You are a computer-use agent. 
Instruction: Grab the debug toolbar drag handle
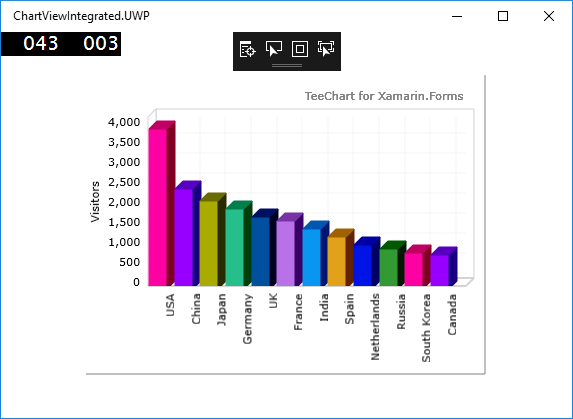click(287, 66)
